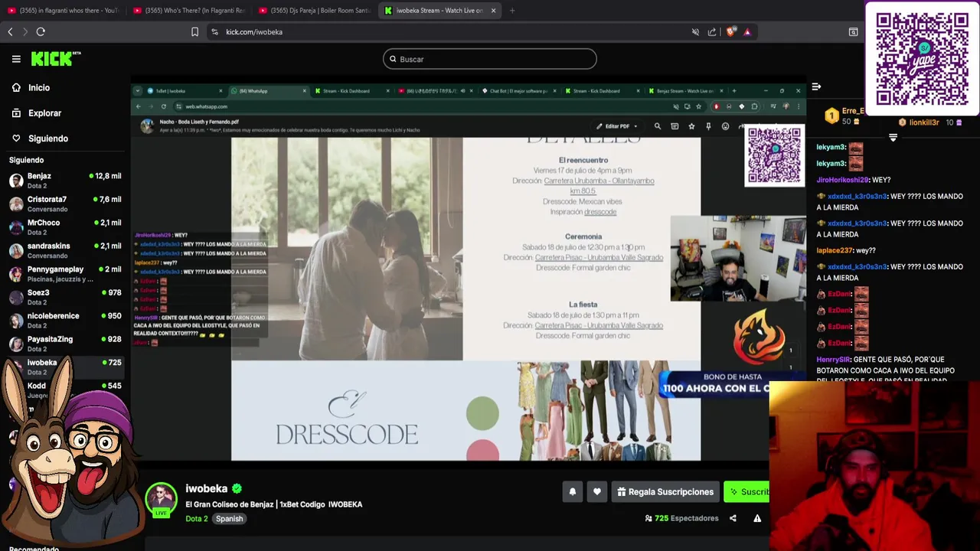The height and width of the screenshot is (551, 980).
Task: Select iwobeka in the following list
Action: pyautogui.click(x=65, y=367)
